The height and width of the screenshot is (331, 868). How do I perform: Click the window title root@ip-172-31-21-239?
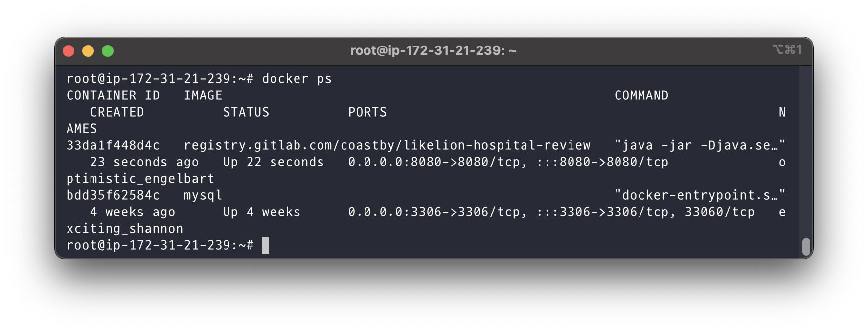click(433, 50)
